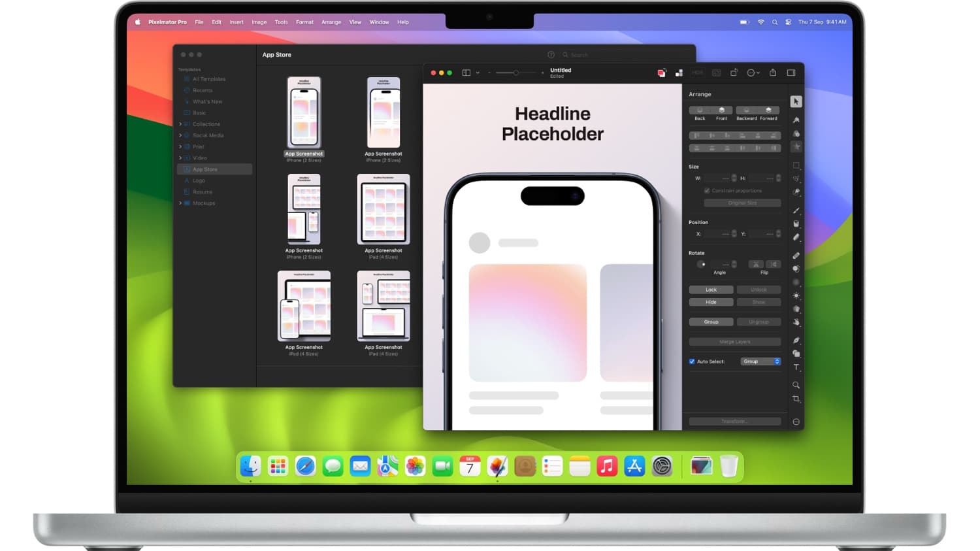Adjust the zoom slider in toolbar
The width and height of the screenshot is (980, 551).
click(x=515, y=73)
